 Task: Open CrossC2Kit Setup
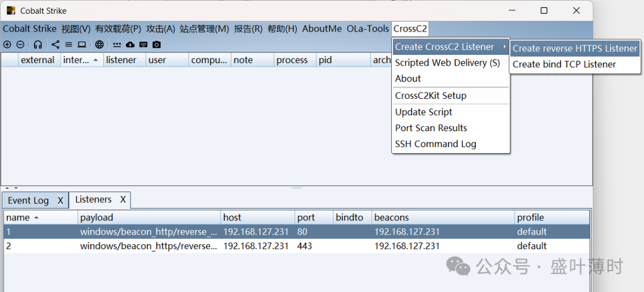[451, 96]
